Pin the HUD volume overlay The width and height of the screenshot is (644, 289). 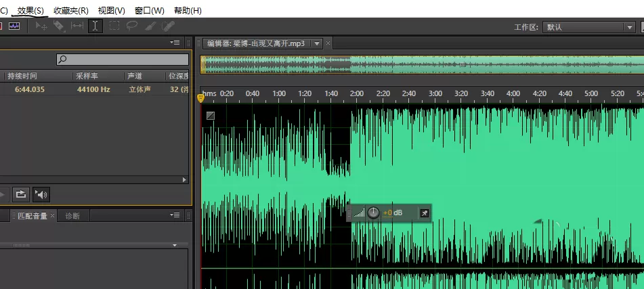(425, 213)
